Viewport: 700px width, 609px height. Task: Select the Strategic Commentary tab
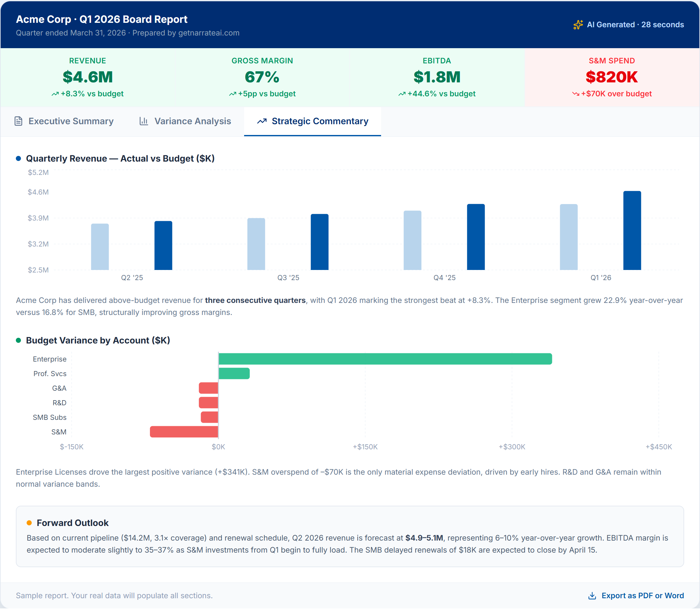tap(313, 121)
